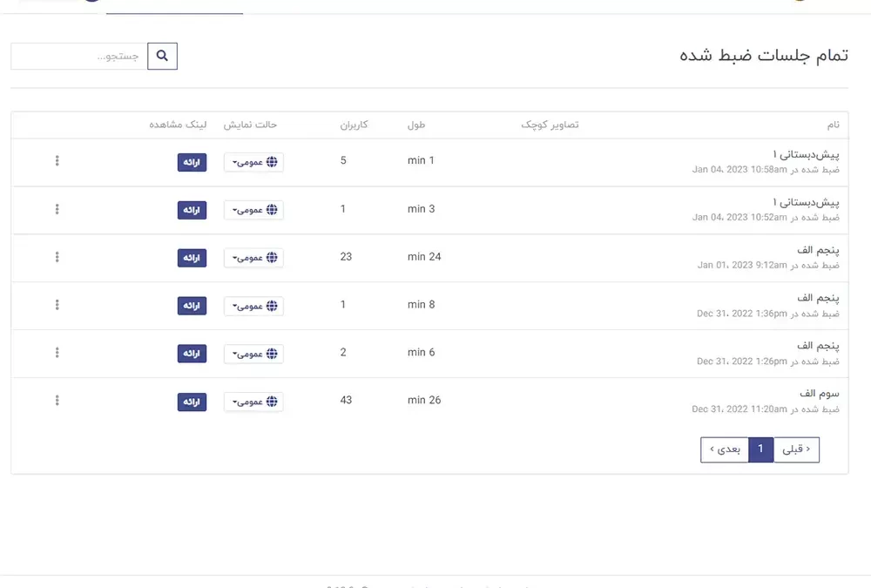This screenshot has width=871, height=588.
Task: Click ارائه button for 10:58am پیش‌دبستانی recording
Action: (192, 162)
